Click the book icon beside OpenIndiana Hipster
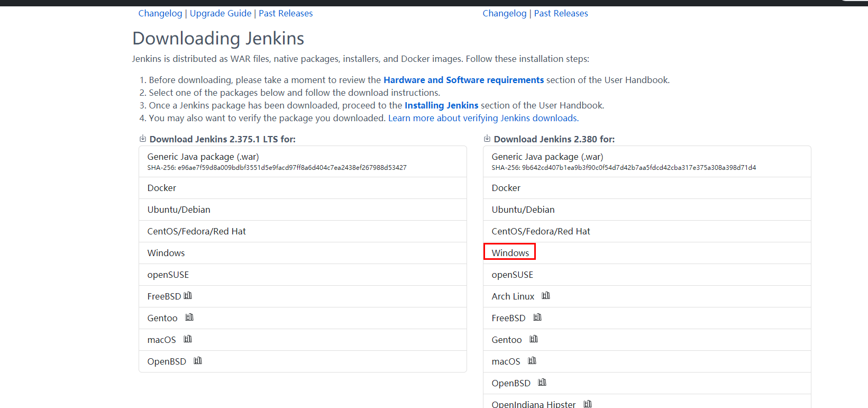This screenshot has width=868, height=408. coord(588,404)
